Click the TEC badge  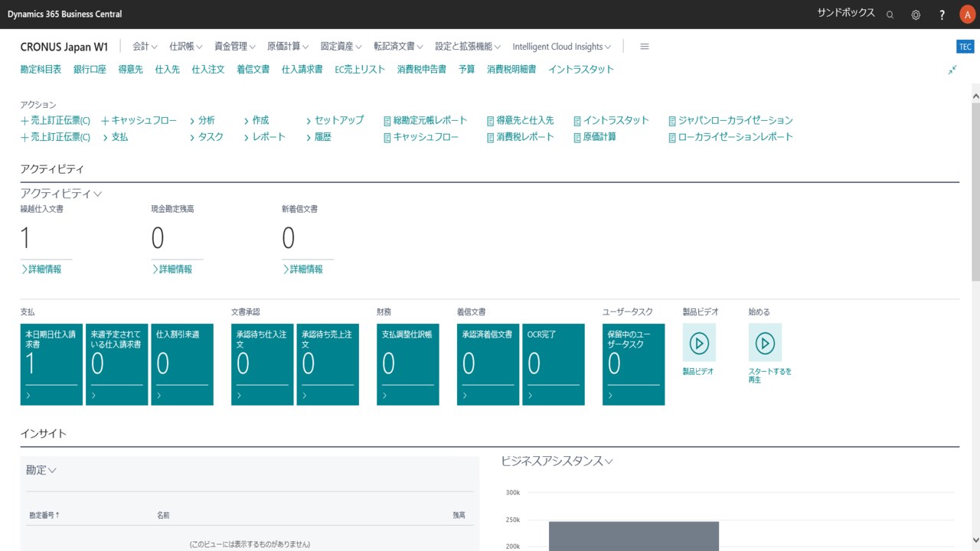965,47
